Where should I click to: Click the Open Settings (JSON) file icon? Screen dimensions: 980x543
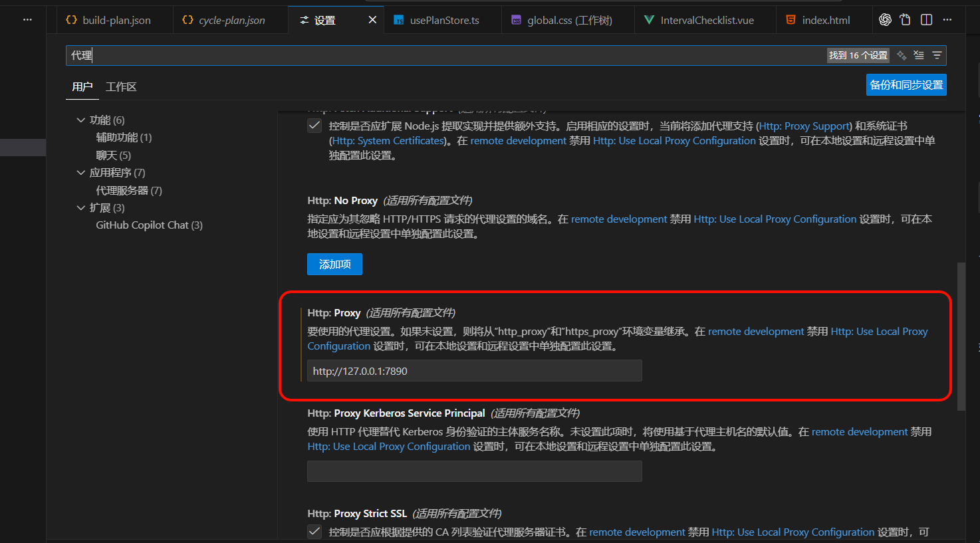pos(906,20)
